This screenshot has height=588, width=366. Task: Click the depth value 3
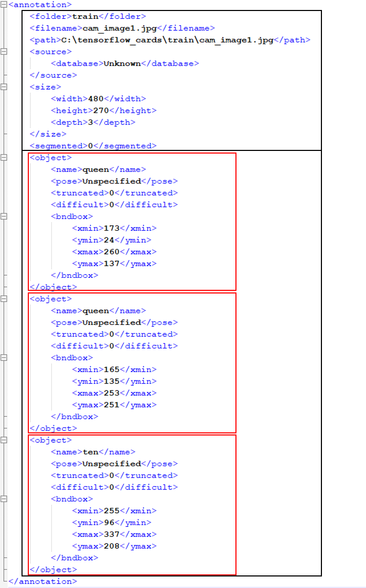click(91, 122)
